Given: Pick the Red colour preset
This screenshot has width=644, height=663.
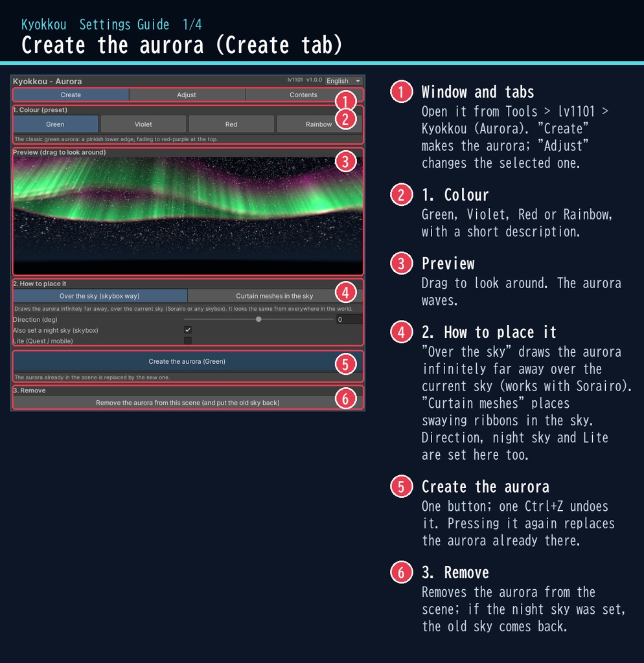Looking at the screenshot, I should [x=231, y=124].
